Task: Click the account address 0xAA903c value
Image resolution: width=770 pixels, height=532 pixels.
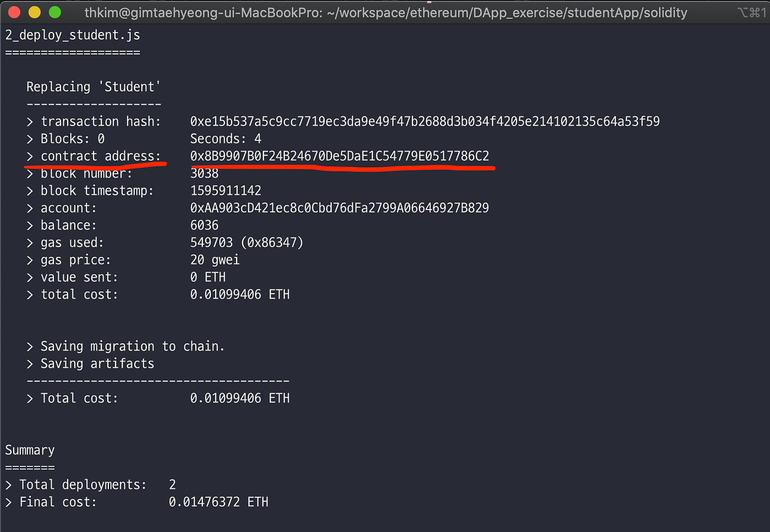Action: tap(339, 208)
